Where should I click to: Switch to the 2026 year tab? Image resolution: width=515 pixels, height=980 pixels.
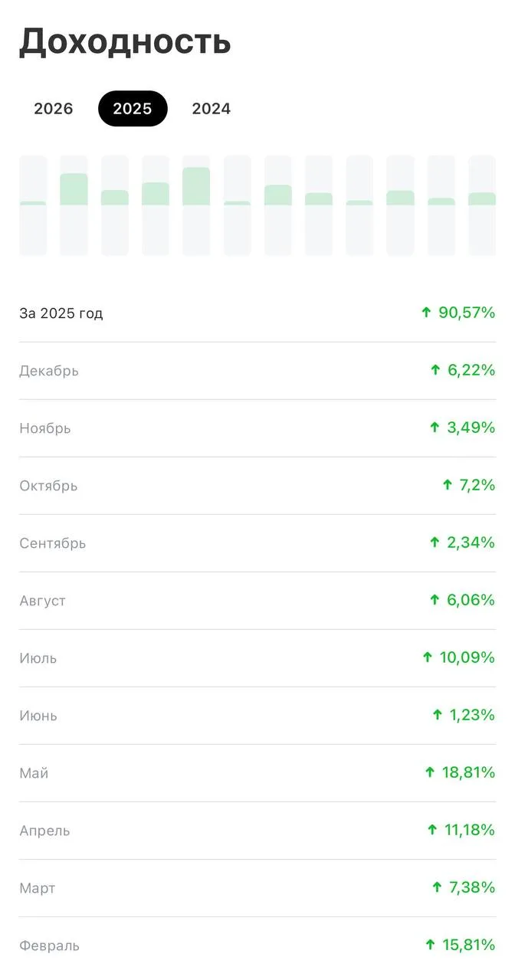[x=54, y=109]
